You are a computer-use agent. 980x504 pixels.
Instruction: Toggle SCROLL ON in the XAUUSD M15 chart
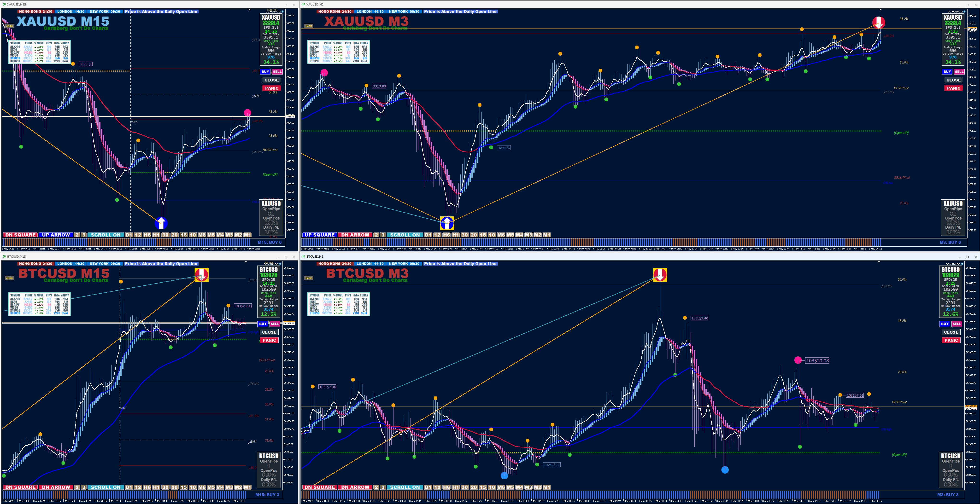105,235
